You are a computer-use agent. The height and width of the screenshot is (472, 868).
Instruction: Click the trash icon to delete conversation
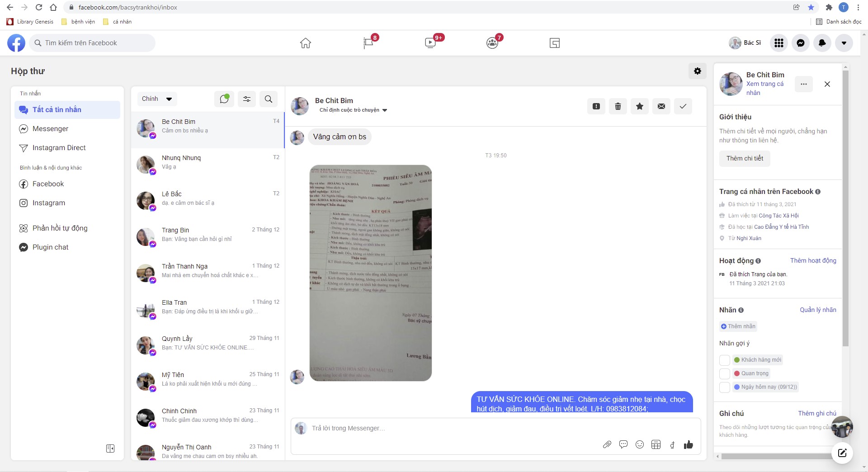pos(618,106)
